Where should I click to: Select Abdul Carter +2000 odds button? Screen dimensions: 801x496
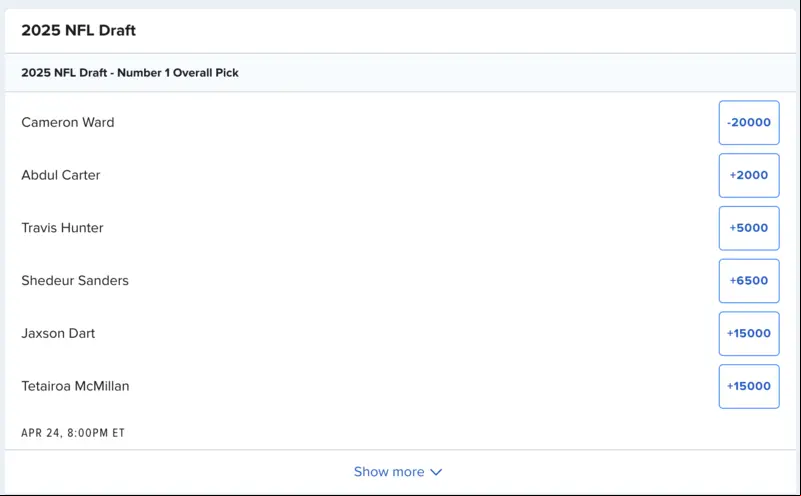coord(749,175)
